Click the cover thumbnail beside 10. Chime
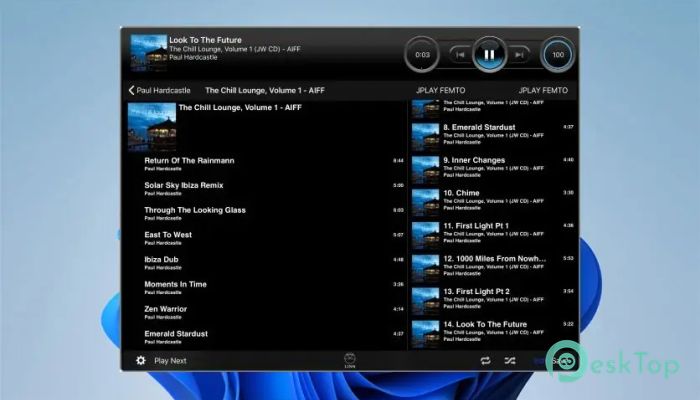Image resolution: width=700 pixels, height=400 pixels. (x=425, y=202)
